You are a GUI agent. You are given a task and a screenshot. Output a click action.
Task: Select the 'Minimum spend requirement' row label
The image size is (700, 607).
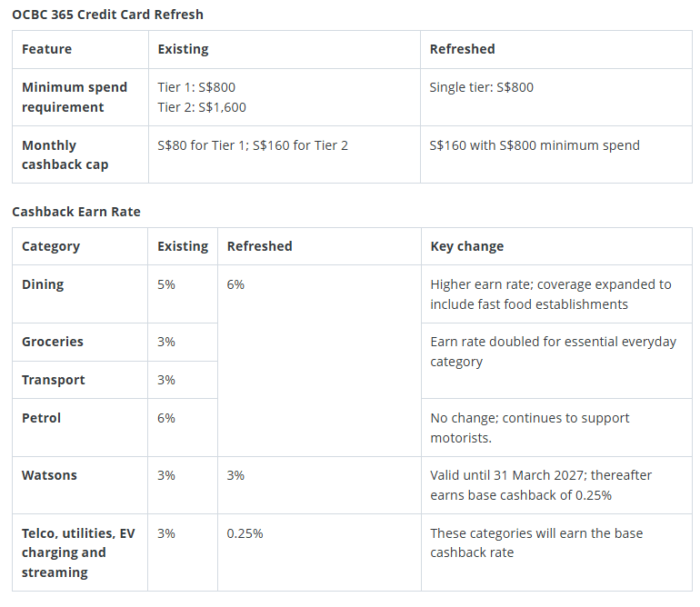point(75,97)
